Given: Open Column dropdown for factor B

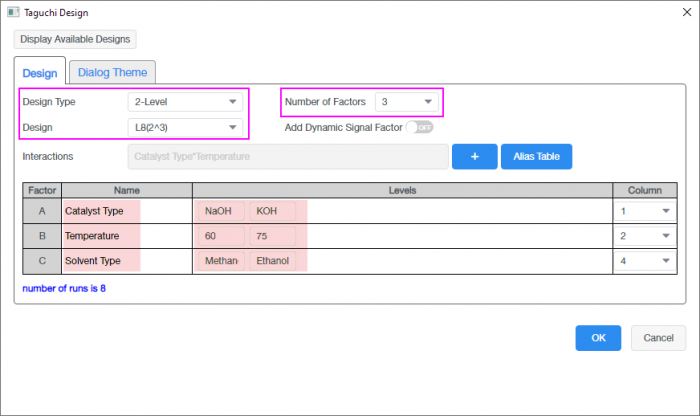Looking at the screenshot, I should (645, 236).
